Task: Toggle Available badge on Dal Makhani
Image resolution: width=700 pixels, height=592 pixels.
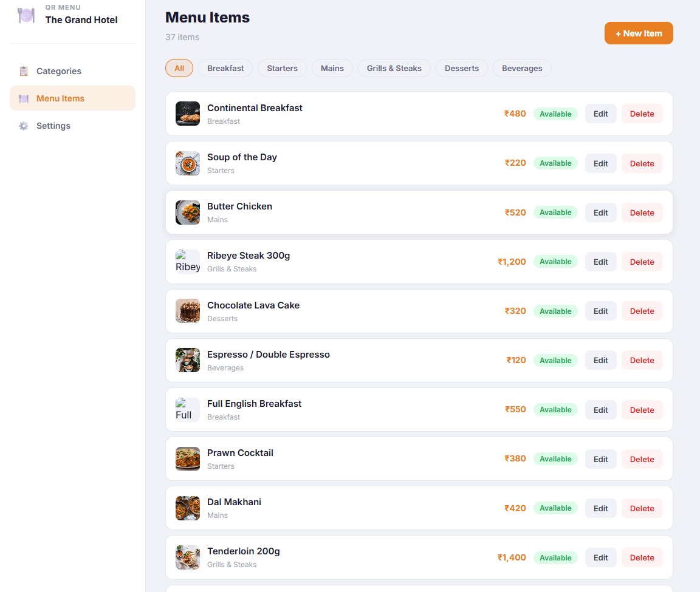Action: [555, 508]
